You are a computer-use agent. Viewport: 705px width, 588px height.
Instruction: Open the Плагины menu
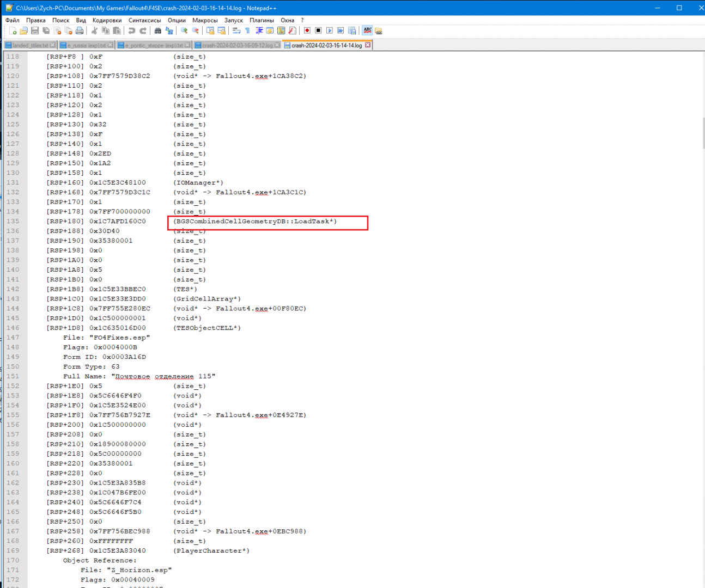[262, 20]
